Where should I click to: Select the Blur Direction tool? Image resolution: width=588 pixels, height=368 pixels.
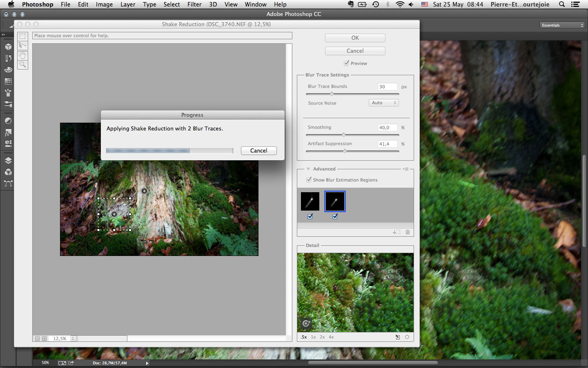pos(22,46)
